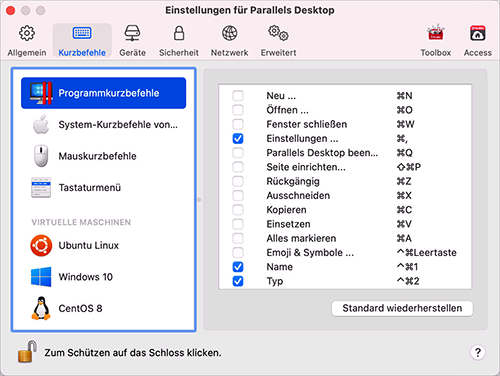
Task: Open the Access icon
Action: coord(478,33)
